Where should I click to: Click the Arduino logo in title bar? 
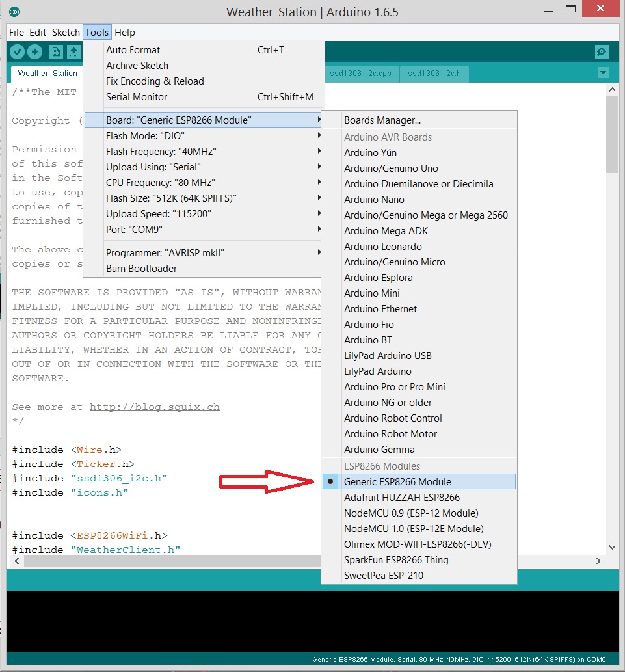14,12
